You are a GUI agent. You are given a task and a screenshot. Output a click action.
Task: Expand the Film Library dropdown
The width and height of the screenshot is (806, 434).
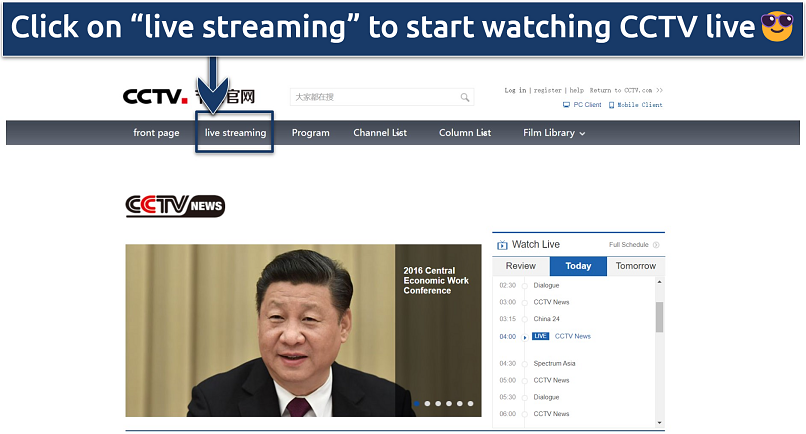coord(554,133)
